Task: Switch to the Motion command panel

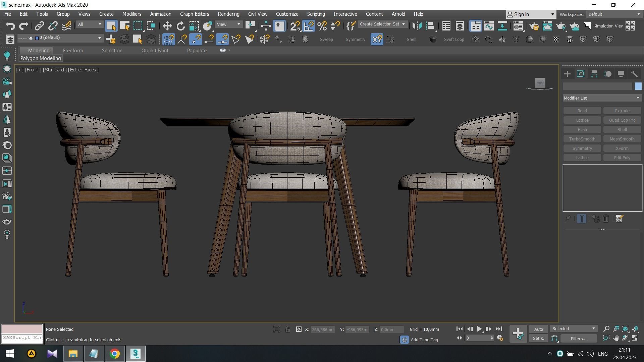Action: coord(607,74)
